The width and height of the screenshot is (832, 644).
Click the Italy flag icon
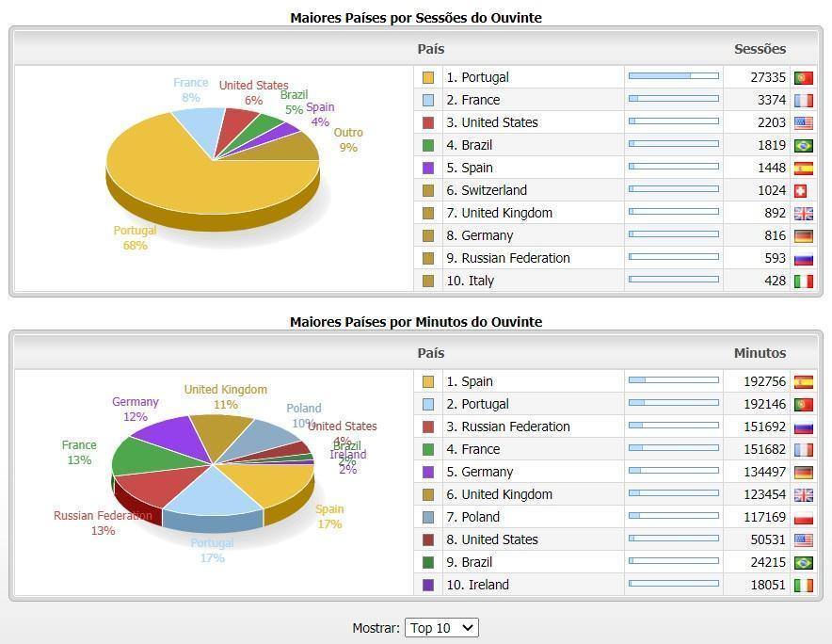[x=803, y=282]
